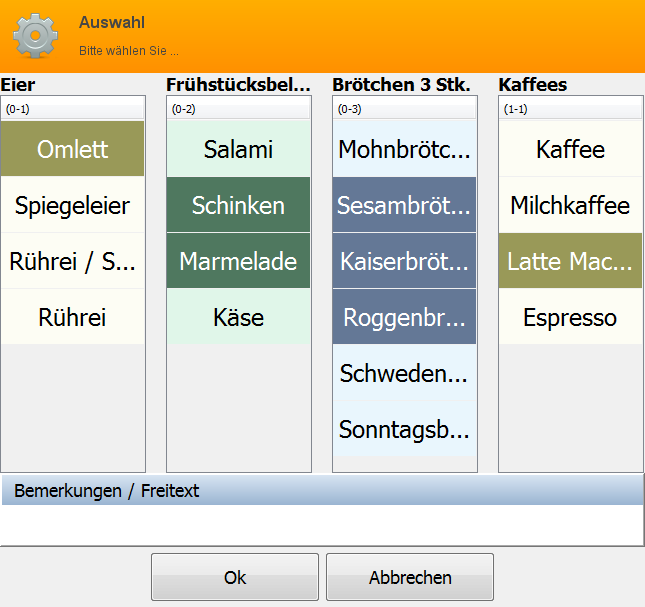Deselect the Roggenbrötchen option
This screenshot has width=645, height=607.
point(404,318)
